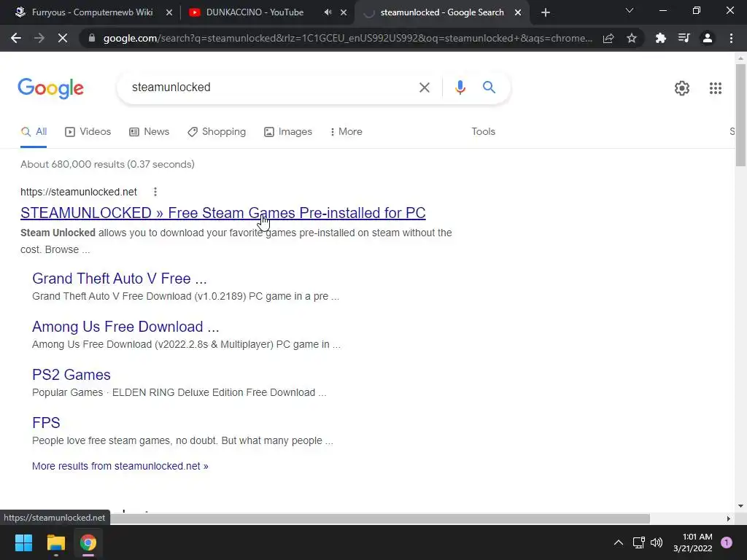747x560 pixels.
Task: Close the steamunlocked Google Search tab
Action: coord(518,12)
